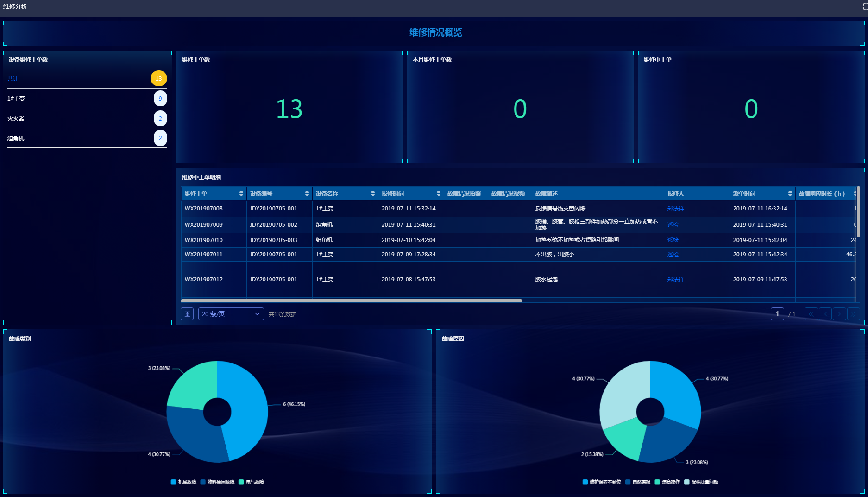
Task: Click the page number input showing 1
Action: click(x=777, y=314)
